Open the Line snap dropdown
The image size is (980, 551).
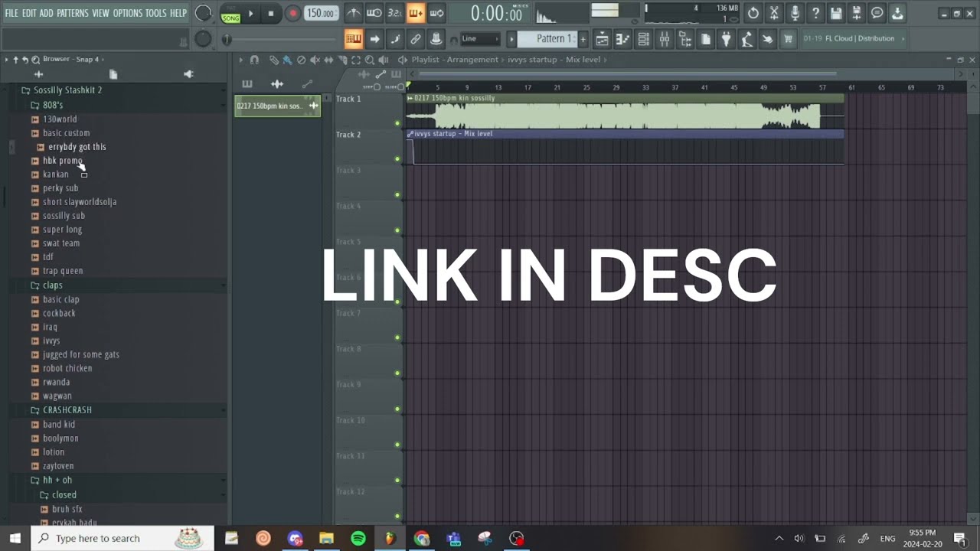coord(480,39)
